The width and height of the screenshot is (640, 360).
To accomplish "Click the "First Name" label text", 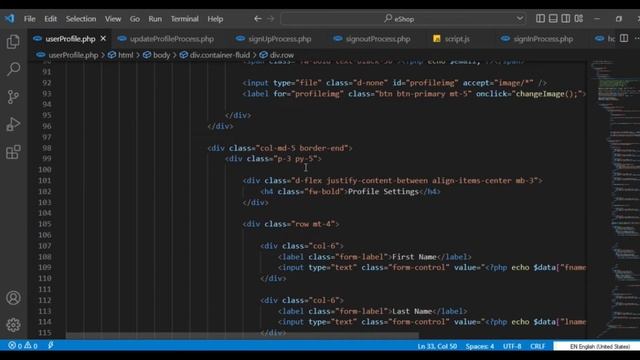I will pos(414,257).
